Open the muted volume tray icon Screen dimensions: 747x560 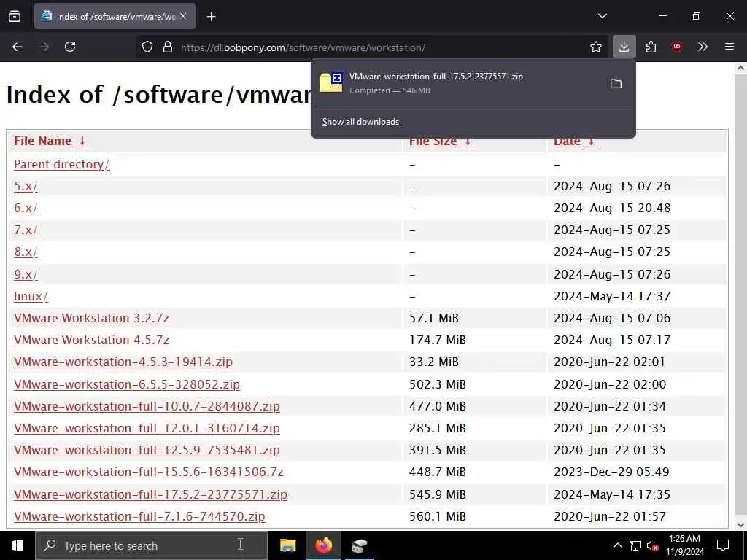652,545
